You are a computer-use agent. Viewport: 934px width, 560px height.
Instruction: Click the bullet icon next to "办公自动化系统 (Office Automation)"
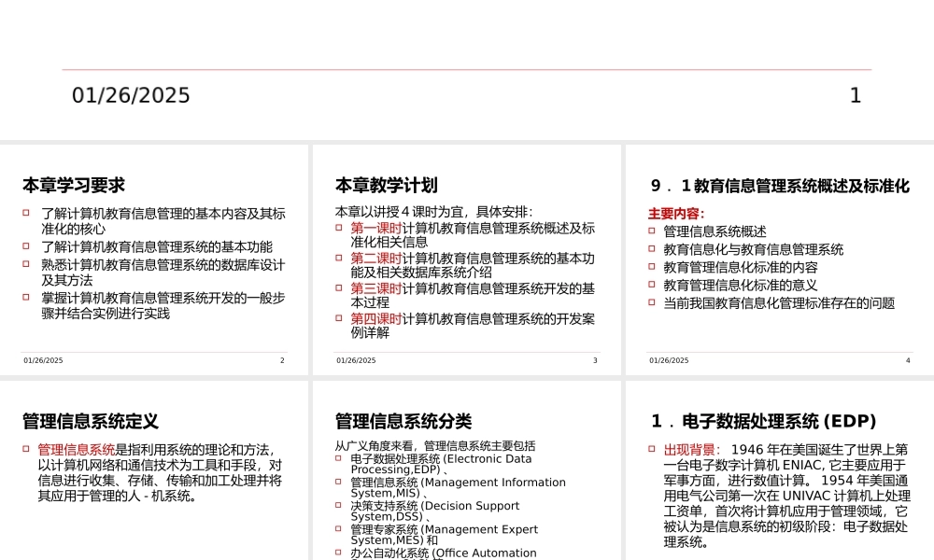[x=337, y=553]
